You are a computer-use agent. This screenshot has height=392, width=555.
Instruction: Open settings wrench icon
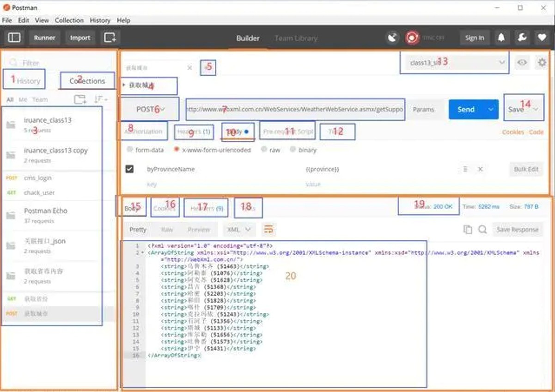tap(522, 38)
